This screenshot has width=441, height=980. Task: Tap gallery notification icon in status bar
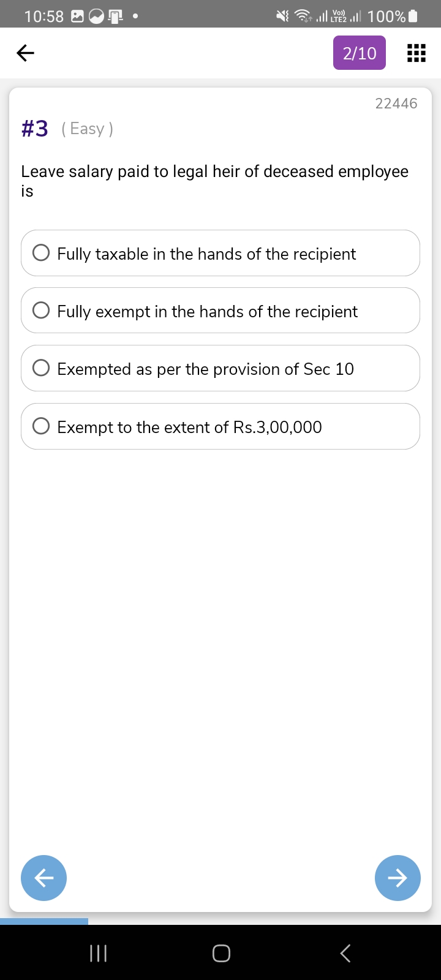click(x=78, y=17)
